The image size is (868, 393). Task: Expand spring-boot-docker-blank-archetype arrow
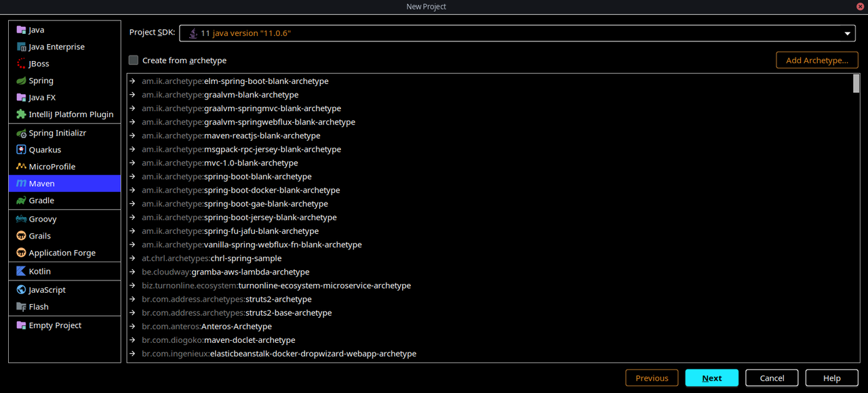(x=133, y=190)
